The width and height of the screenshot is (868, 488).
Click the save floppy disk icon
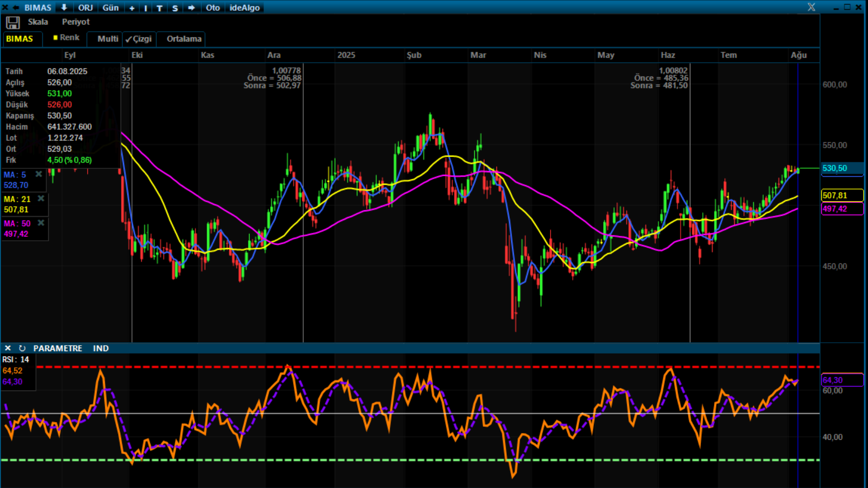(13, 22)
